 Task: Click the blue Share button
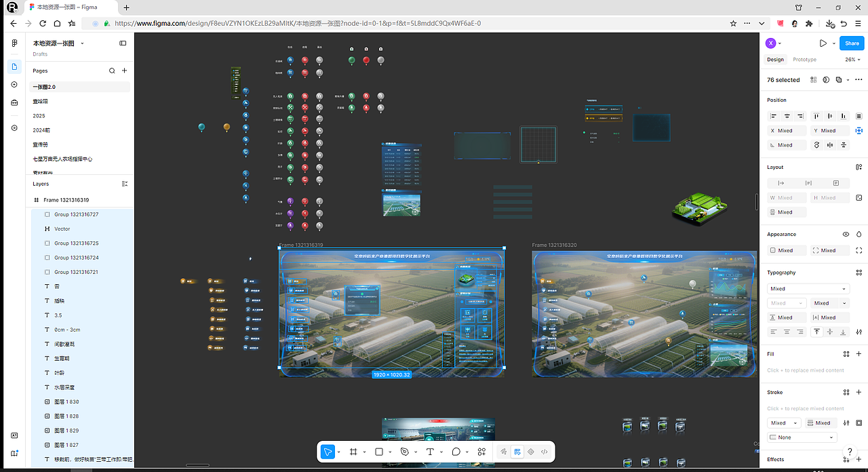pos(852,43)
